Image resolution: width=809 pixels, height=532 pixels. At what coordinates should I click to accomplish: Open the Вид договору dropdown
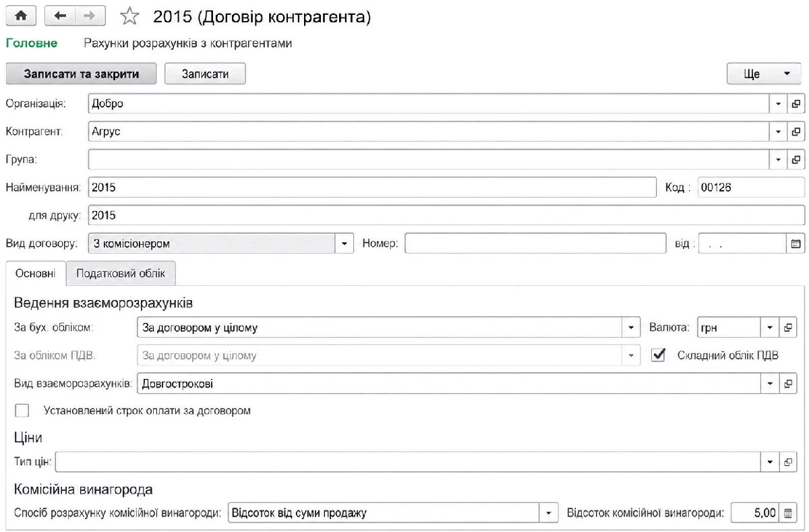[x=344, y=243]
